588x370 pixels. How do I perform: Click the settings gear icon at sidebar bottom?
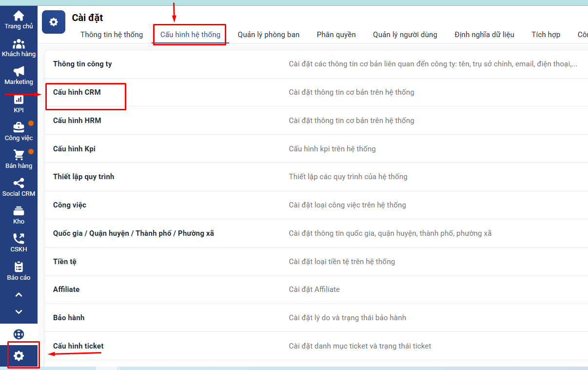tap(19, 356)
